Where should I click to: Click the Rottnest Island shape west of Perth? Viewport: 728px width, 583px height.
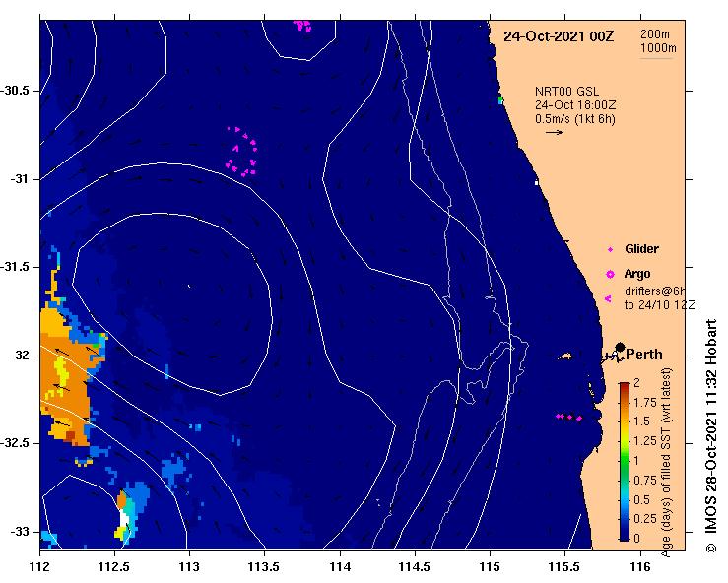[565, 356]
